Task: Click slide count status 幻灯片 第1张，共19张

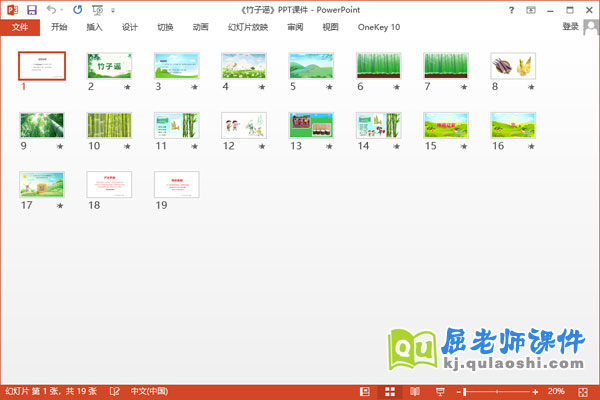Action: click(x=51, y=391)
